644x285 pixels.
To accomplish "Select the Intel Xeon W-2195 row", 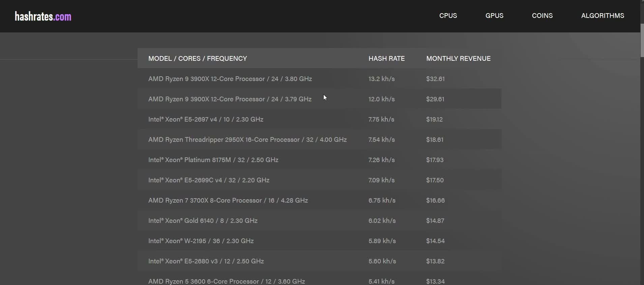I will pyautogui.click(x=201, y=241).
